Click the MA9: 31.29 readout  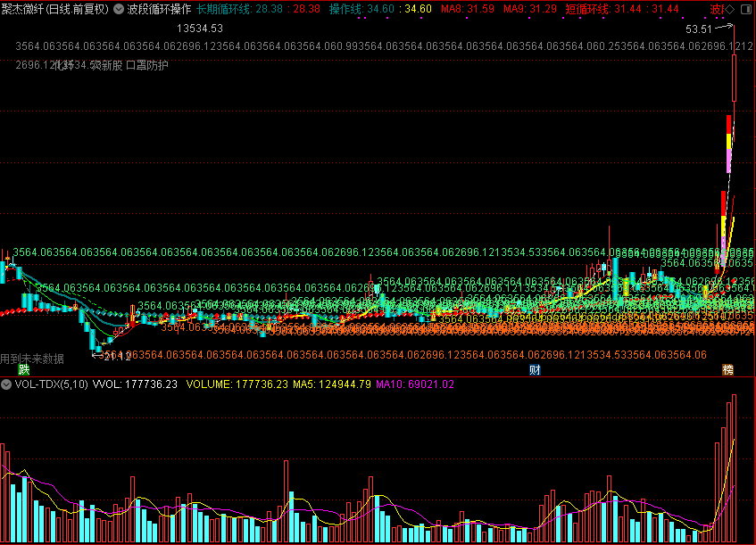(530, 9)
